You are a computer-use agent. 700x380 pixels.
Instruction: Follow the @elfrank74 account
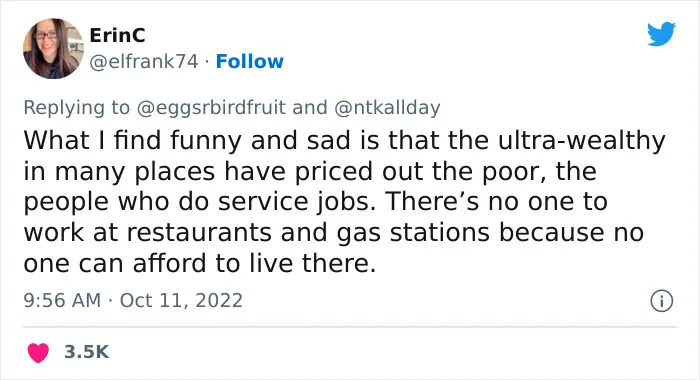[x=250, y=62]
